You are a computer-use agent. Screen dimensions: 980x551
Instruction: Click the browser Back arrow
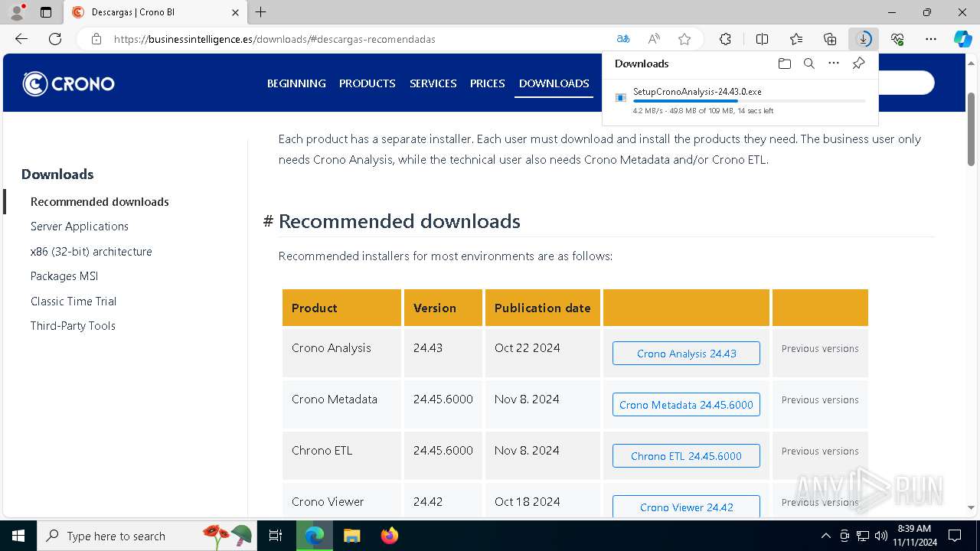(21, 39)
